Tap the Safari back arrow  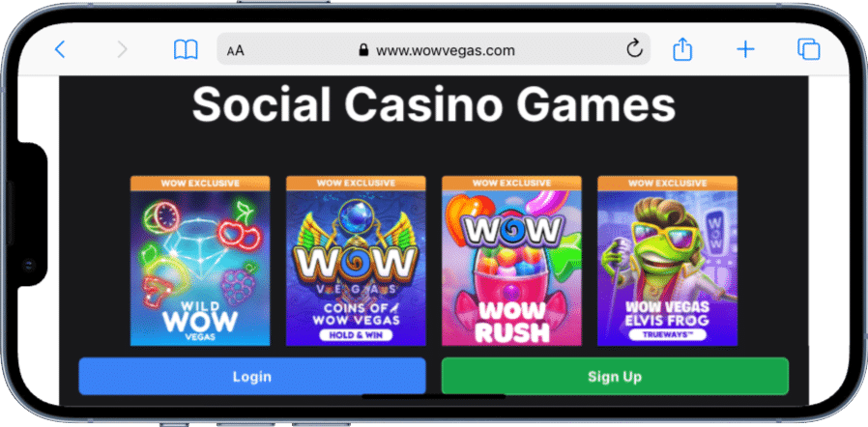click(x=60, y=50)
